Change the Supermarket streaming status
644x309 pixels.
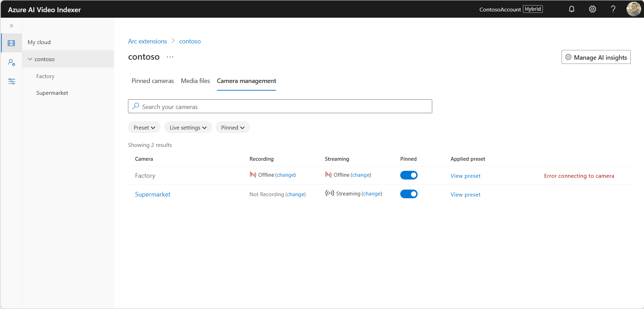(x=372, y=194)
